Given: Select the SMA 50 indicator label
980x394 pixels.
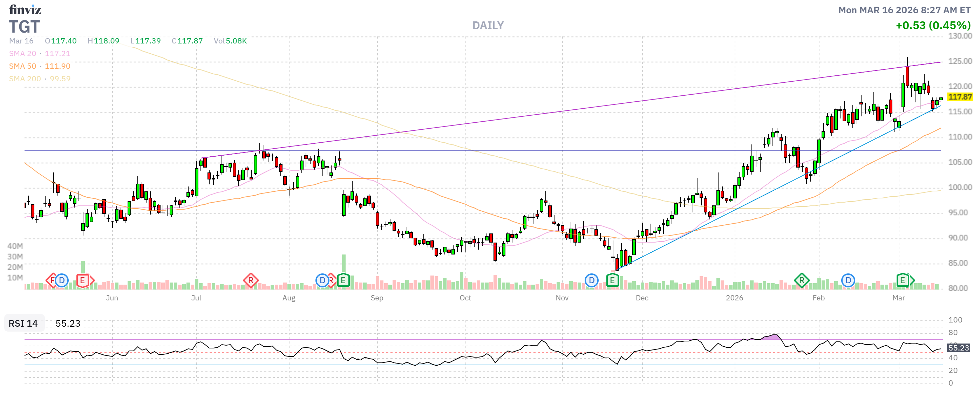Looking at the screenshot, I should pyautogui.click(x=23, y=66).
